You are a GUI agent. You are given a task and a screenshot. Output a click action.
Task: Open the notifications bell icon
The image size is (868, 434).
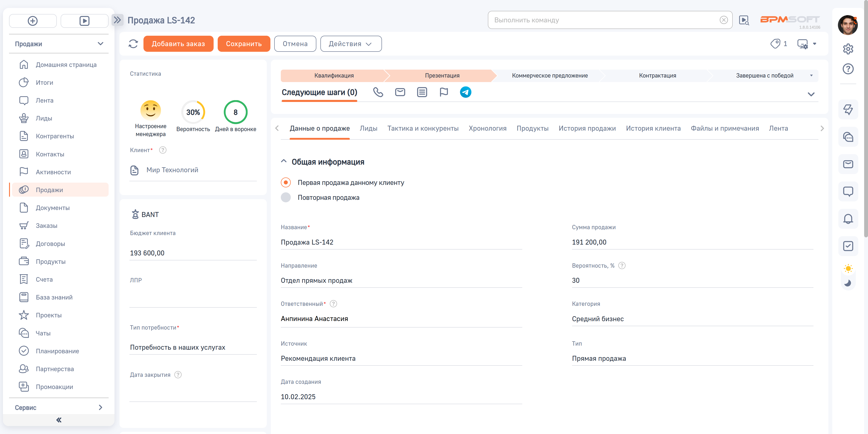coord(848,219)
